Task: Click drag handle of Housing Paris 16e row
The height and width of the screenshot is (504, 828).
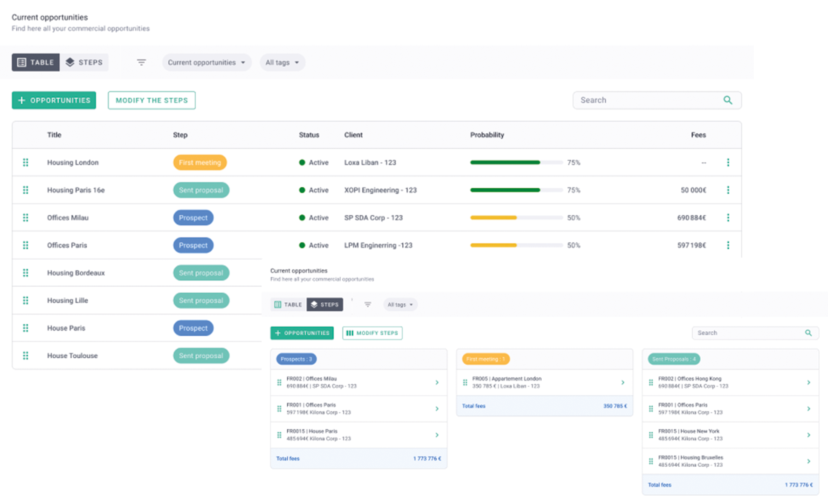Action: tap(26, 190)
